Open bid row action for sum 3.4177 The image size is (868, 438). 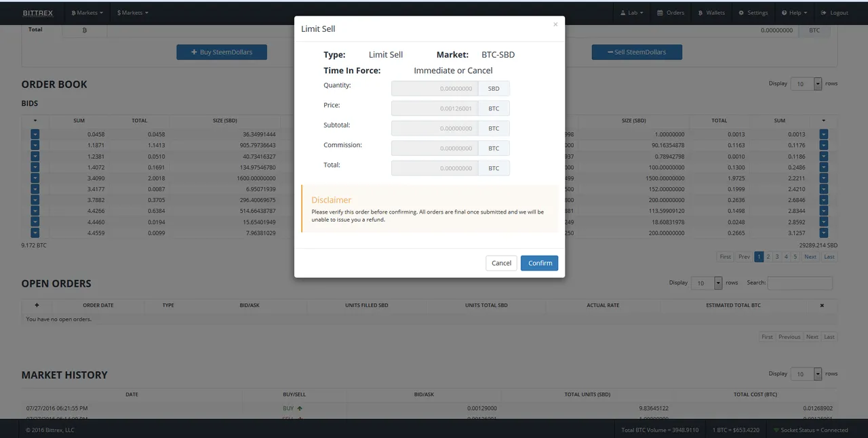click(x=35, y=188)
